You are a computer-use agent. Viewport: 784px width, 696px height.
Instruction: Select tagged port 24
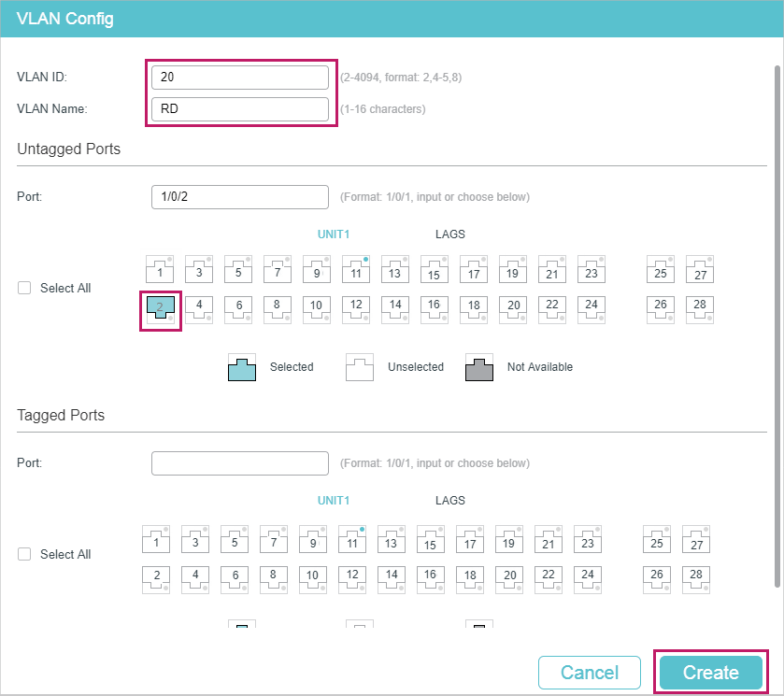click(588, 579)
